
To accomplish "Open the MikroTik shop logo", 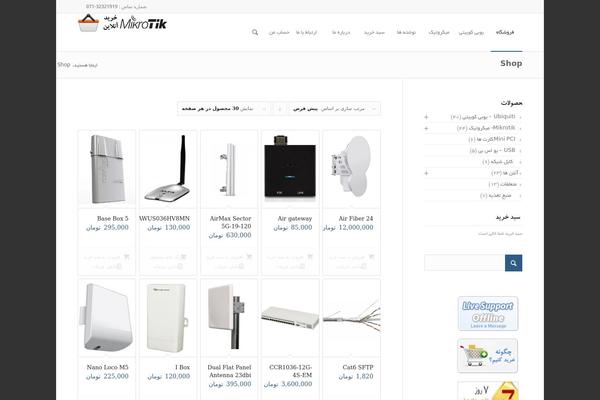I will coord(122,23).
